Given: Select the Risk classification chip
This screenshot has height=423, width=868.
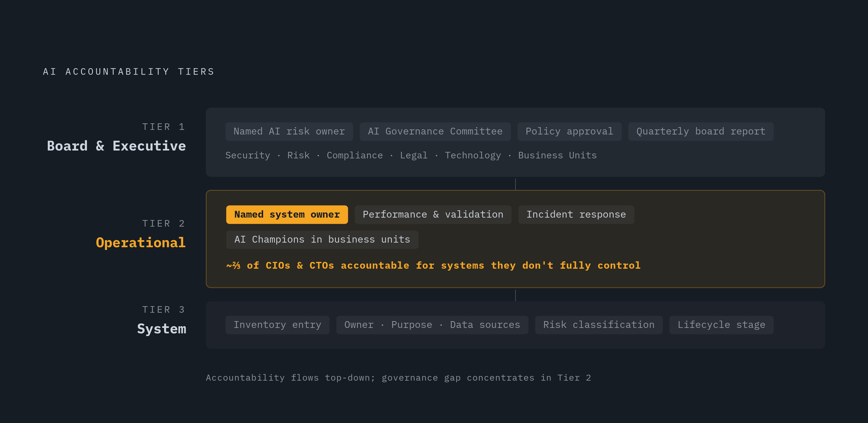Looking at the screenshot, I should (x=599, y=325).
